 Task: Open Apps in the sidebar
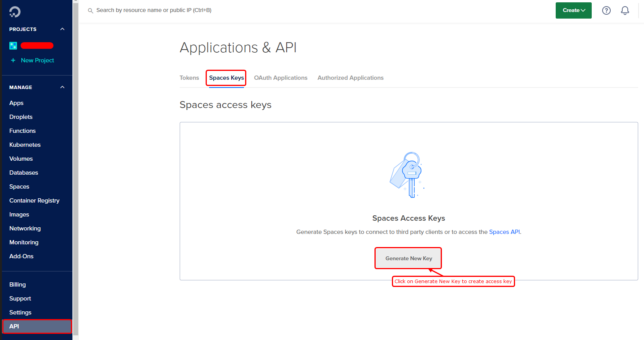(x=16, y=103)
